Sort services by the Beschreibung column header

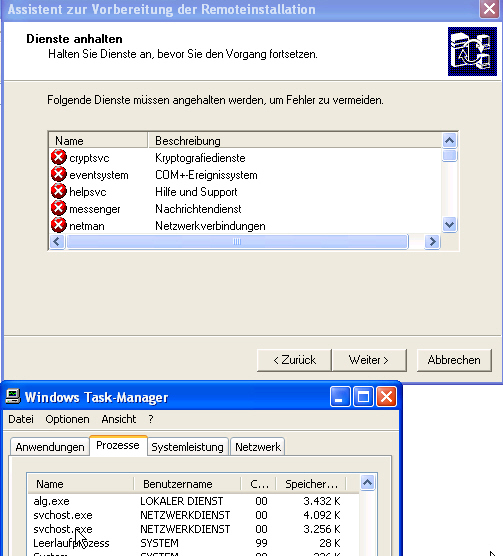coord(294,141)
